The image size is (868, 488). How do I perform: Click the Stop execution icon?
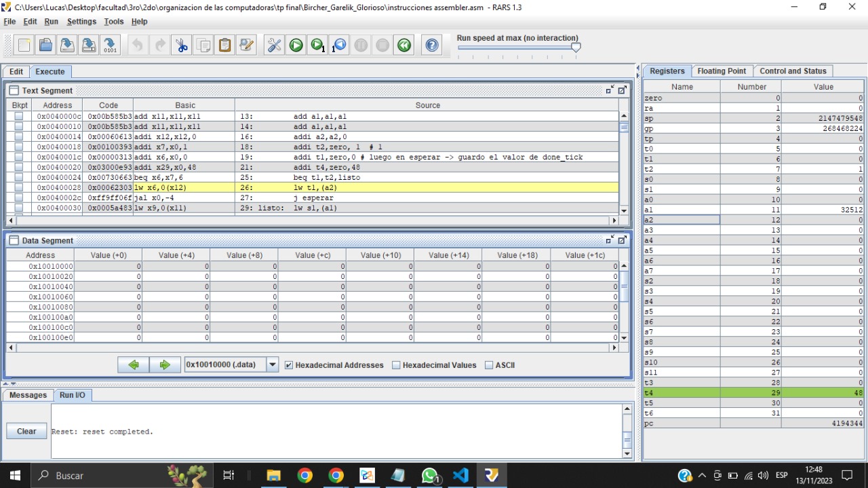[382, 45]
